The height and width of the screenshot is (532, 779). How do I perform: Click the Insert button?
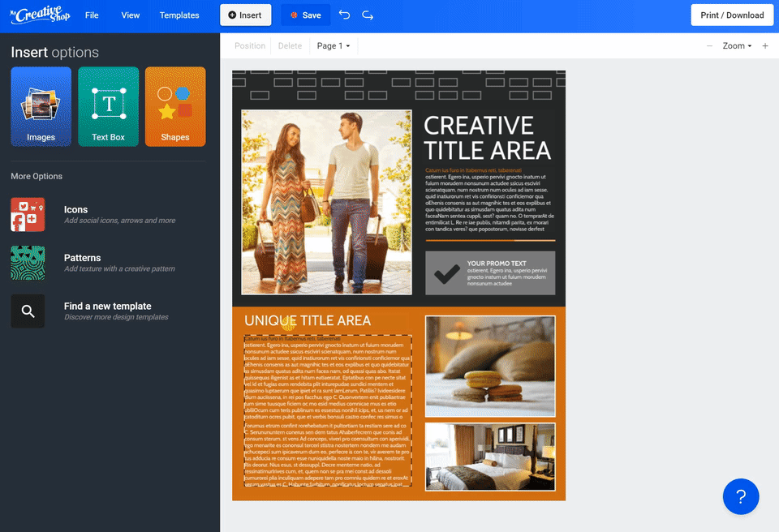pyautogui.click(x=245, y=15)
